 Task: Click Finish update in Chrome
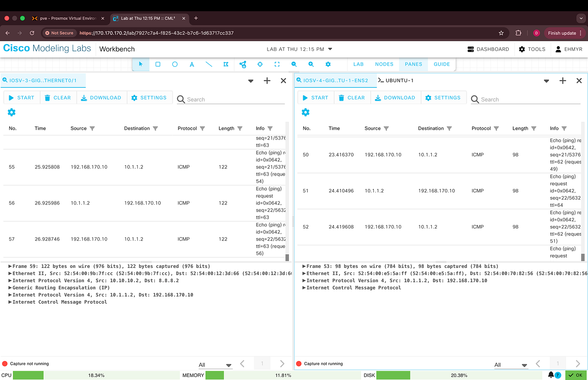point(565,33)
